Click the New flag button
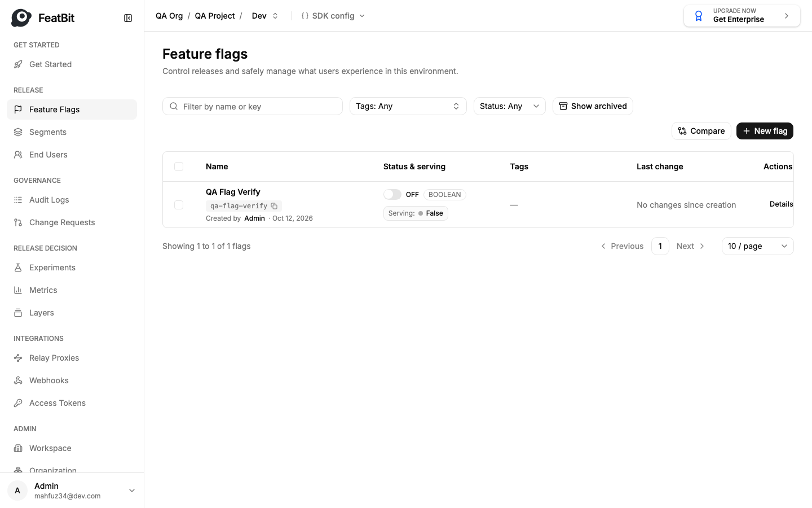This screenshot has height=508, width=812. 765,131
